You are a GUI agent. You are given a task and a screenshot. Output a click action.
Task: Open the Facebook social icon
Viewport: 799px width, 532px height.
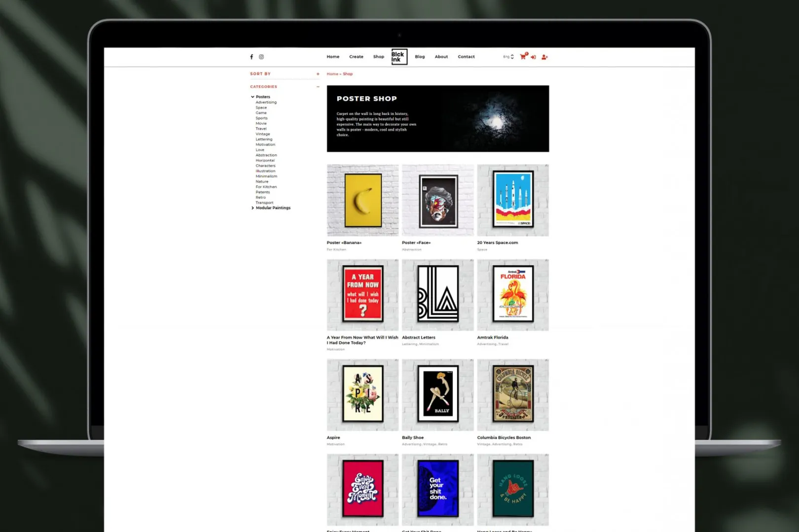(252, 57)
